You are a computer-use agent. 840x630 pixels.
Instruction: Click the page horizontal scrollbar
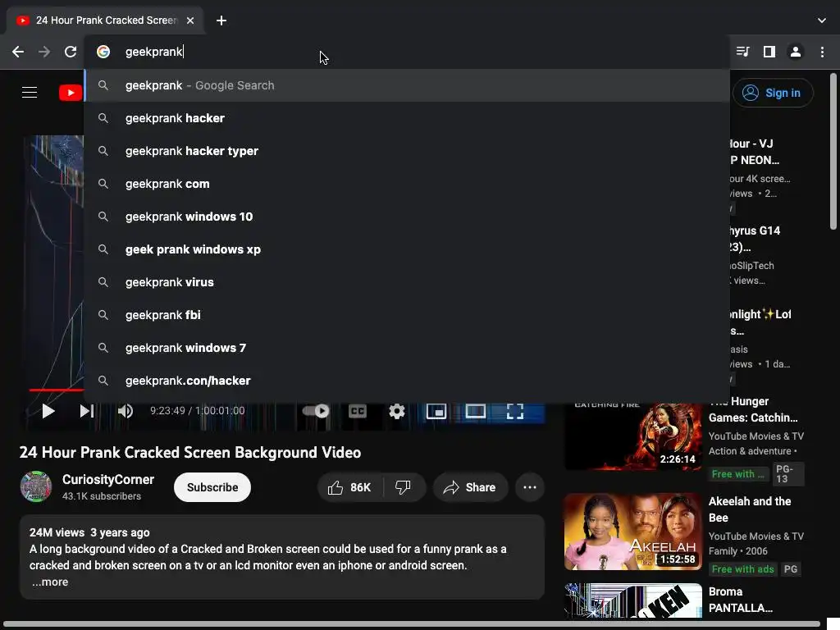point(412,624)
